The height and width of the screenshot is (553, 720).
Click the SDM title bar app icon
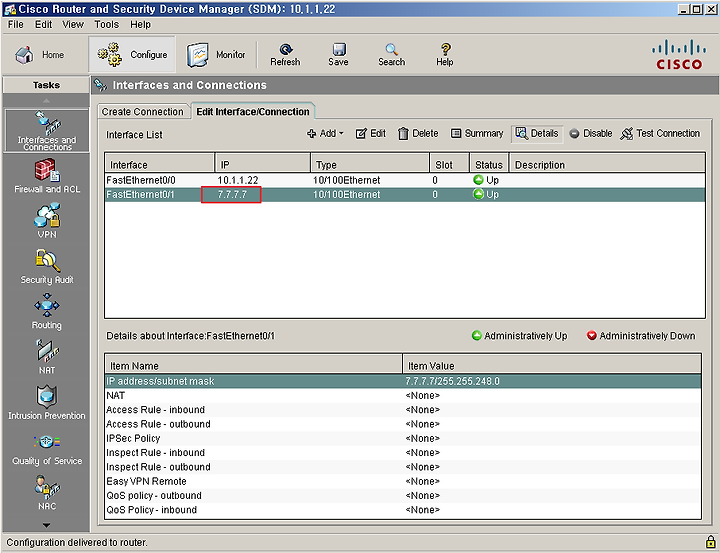pyautogui.click(x=10, y=9)
